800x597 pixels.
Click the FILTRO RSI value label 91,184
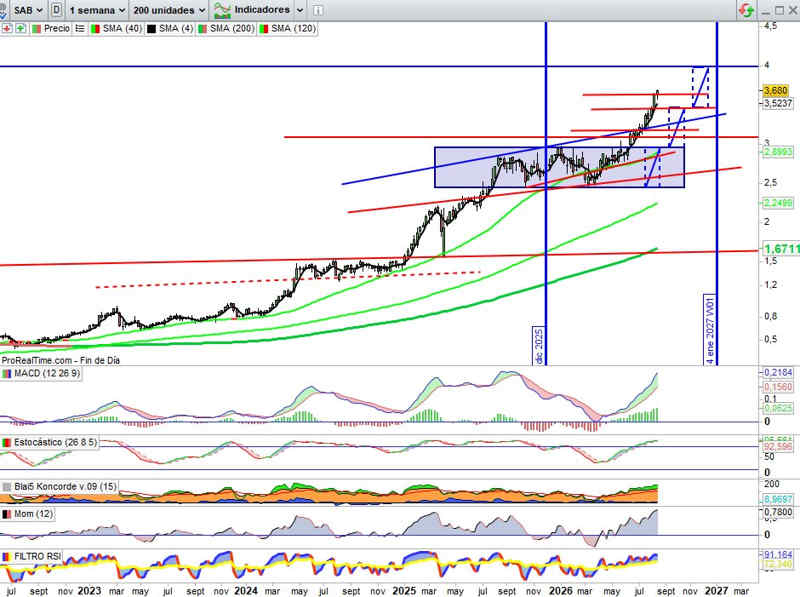778,555
